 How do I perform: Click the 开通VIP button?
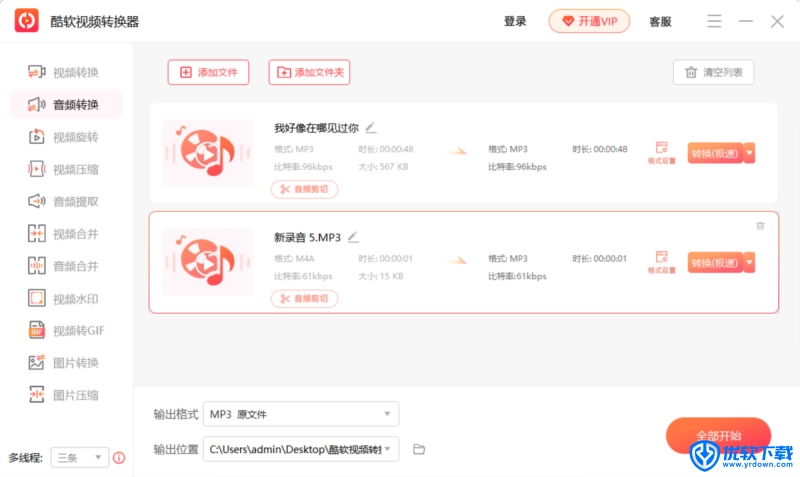589,21
